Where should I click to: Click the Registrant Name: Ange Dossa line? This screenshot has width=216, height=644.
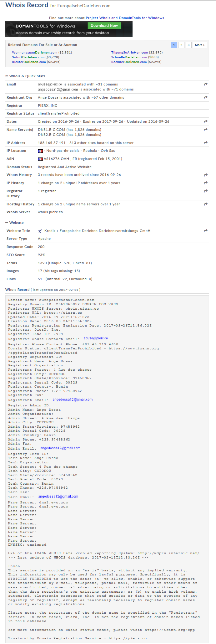coord(40,361)
